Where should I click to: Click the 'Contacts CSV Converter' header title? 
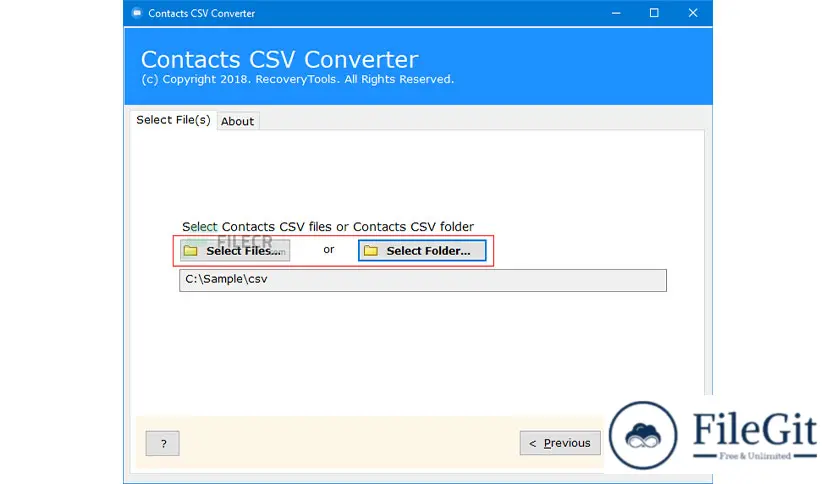click(279, 59)
